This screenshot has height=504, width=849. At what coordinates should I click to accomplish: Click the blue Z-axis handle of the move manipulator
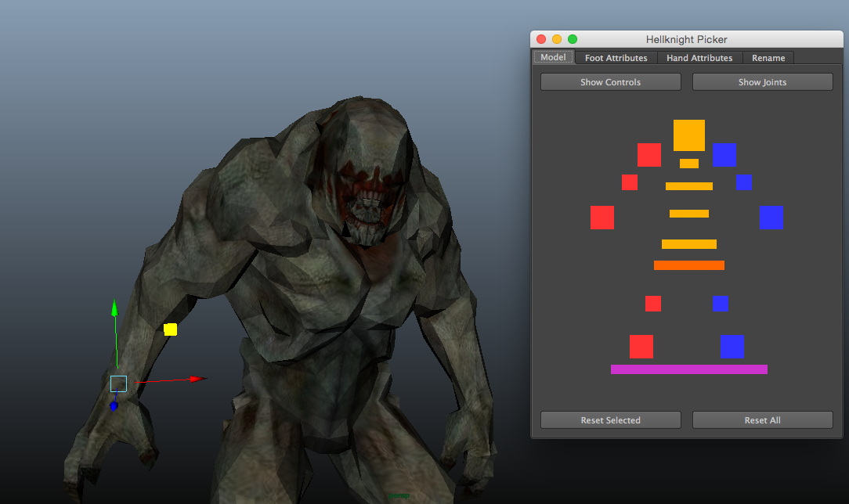click(x=114, y=405)
